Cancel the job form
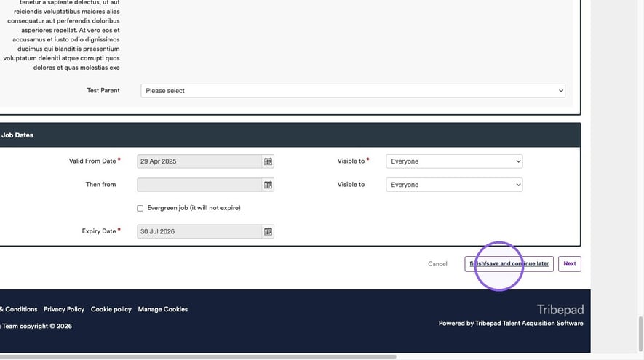The image size is (644, 360). click(x=437, y=264)
